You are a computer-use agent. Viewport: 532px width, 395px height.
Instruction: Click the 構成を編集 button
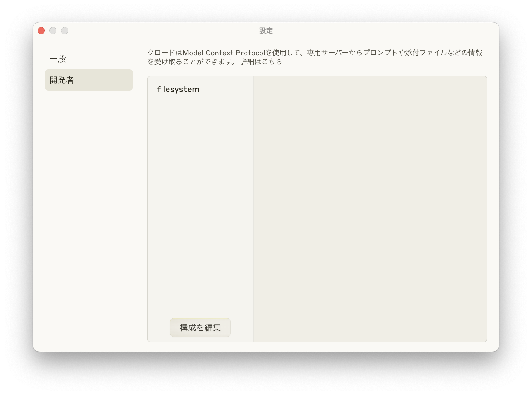pyautogui.click(x=200, y=327)
